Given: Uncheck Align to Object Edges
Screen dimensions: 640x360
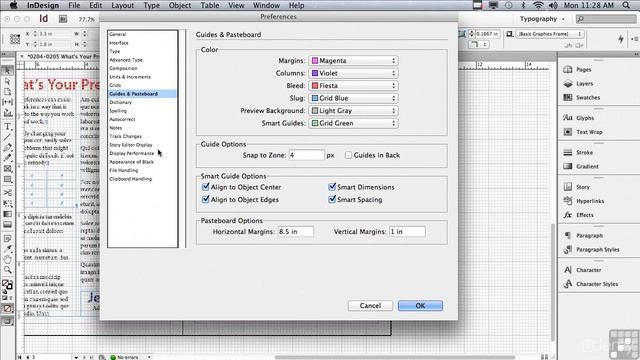Looking at the screenshot, I should click(x=206, y=200).
